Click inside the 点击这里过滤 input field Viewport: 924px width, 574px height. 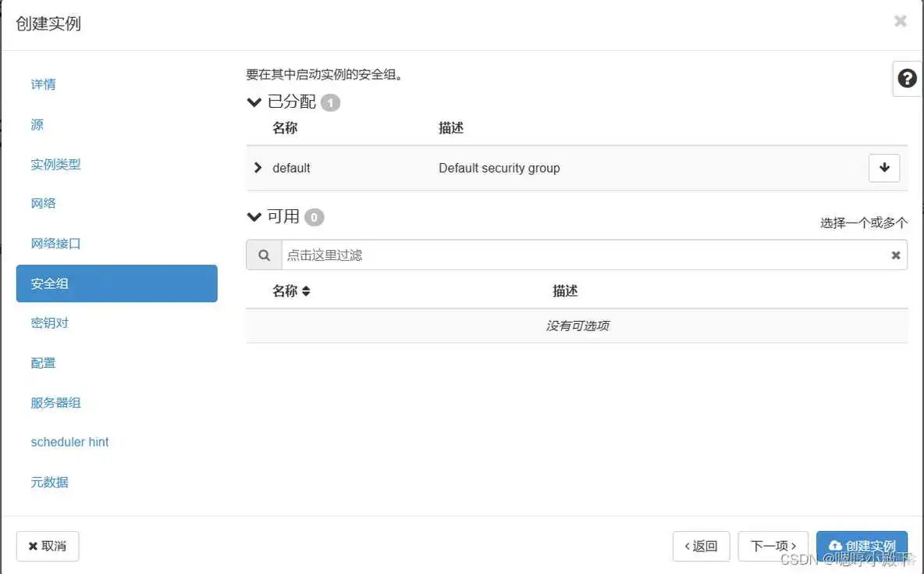(x=546, y=255)
